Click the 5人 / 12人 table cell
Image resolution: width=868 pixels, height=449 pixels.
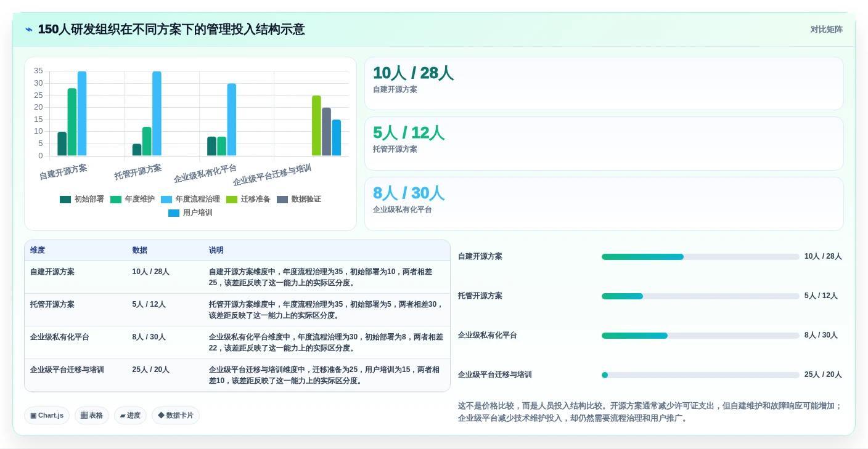(149, 304)
